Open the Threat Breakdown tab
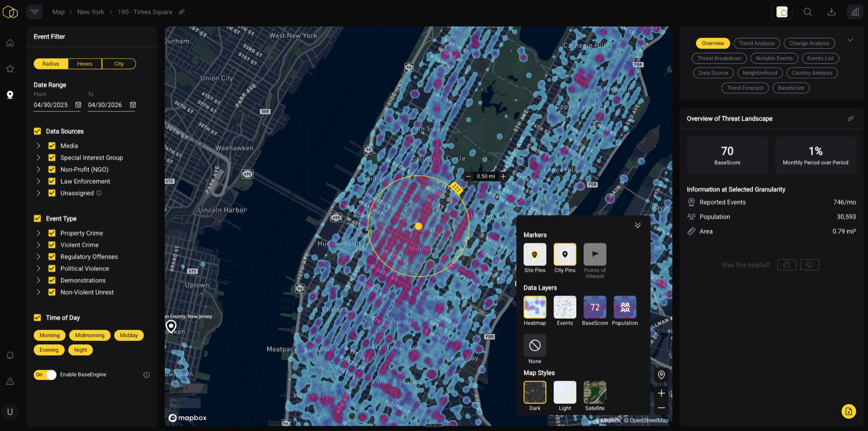 tap(719, 58)
